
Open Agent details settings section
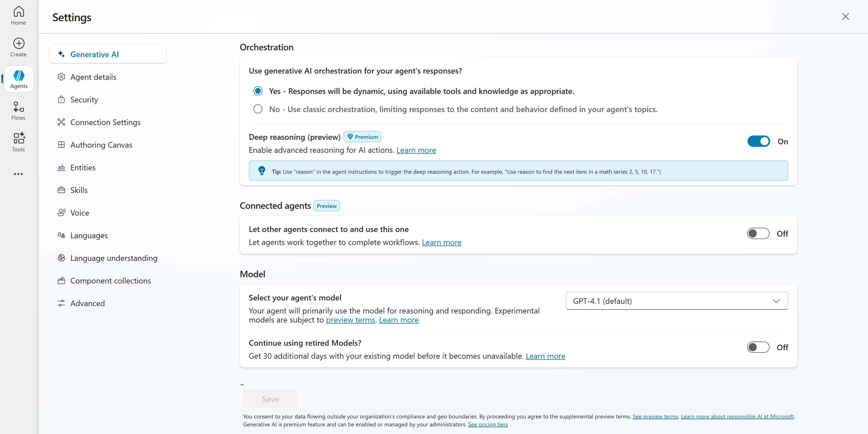(93, 77)
